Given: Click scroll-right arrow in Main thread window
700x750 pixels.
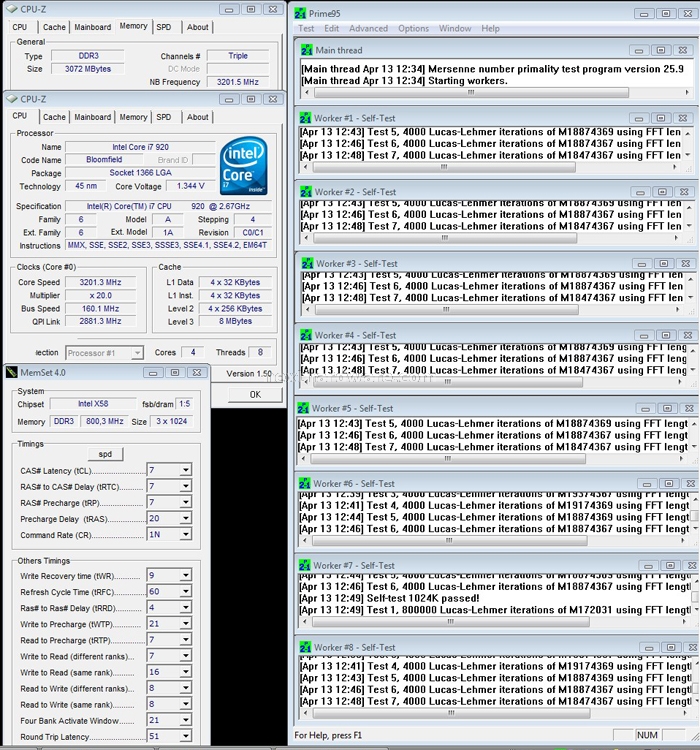Looking at the screenshot, I should [687, 92].
